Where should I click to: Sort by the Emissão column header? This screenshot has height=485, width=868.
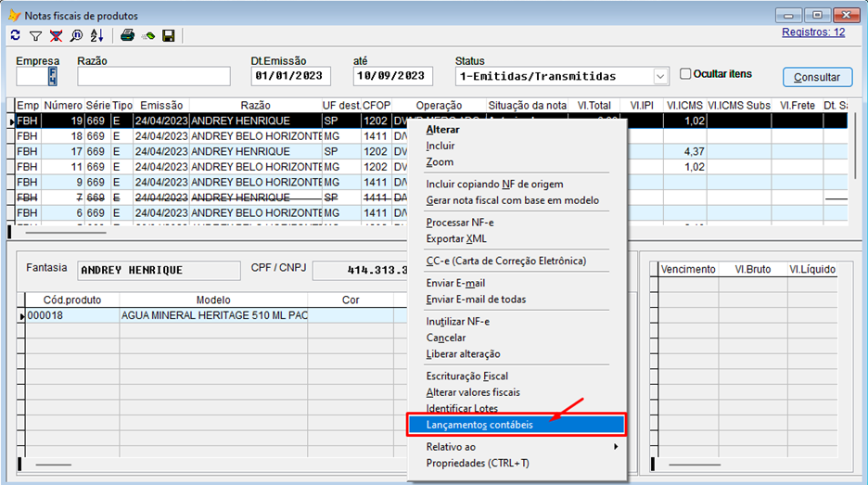point(161,106)
